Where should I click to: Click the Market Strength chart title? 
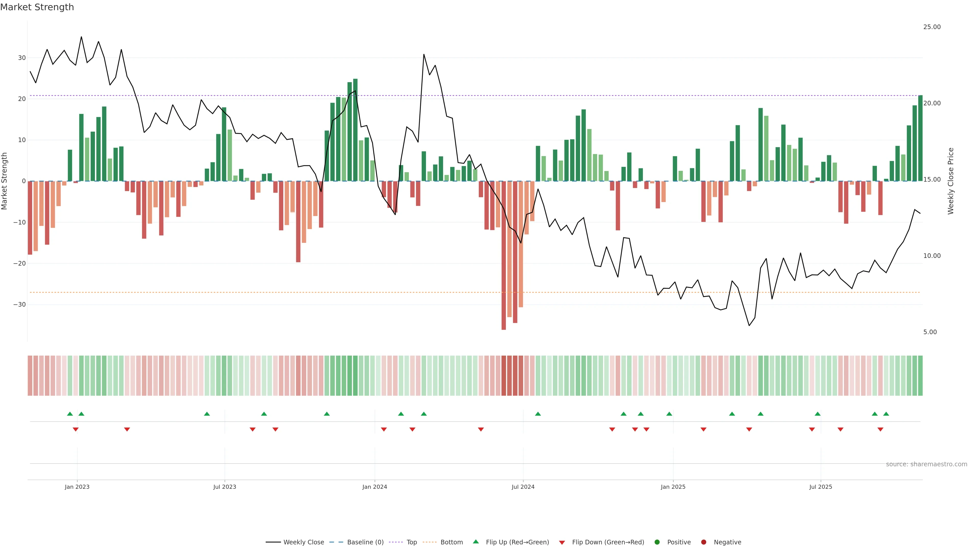pos(37,7)
